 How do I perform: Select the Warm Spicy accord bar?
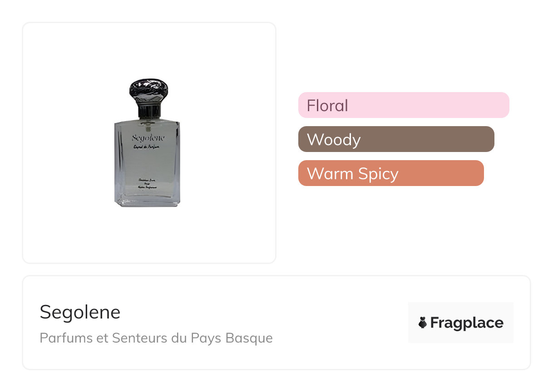pos(390,173)
